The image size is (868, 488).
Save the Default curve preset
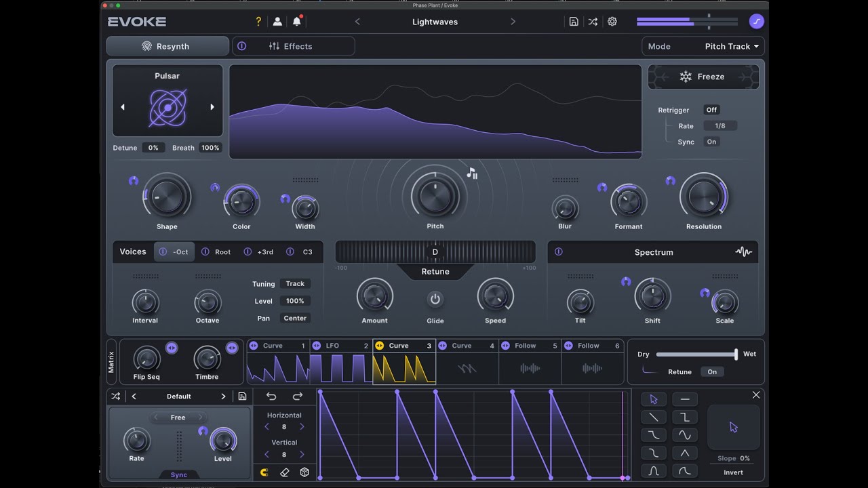[x=242, y=396]
